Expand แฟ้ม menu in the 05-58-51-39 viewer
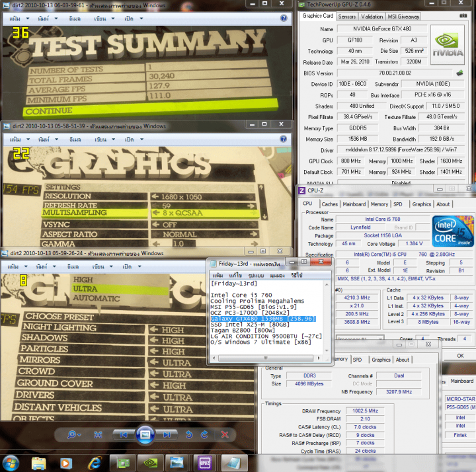 pyautogui.click(x=19, y=139)
